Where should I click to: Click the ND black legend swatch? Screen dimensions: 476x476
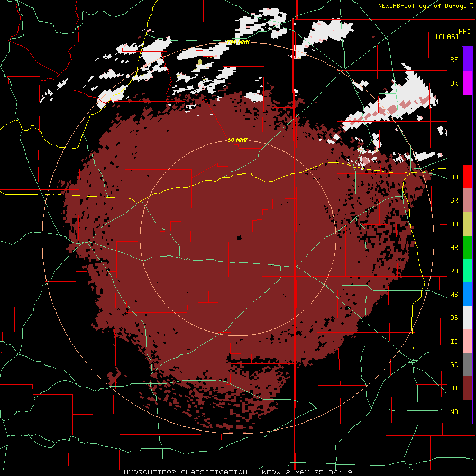[467, 411]
